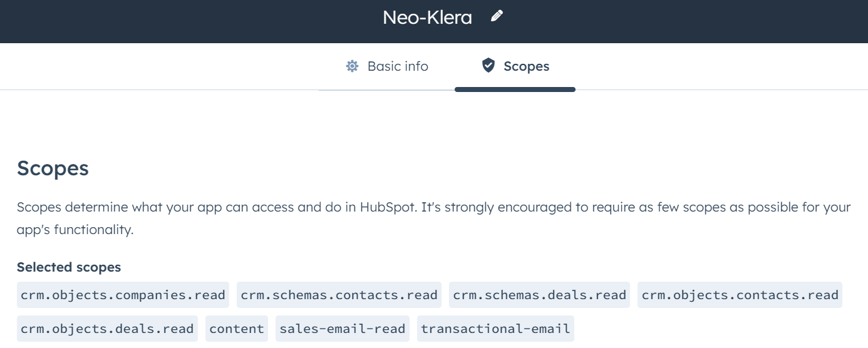Click the "app's functionality." text line
This screenshot has width=868, height=348.
75,230
